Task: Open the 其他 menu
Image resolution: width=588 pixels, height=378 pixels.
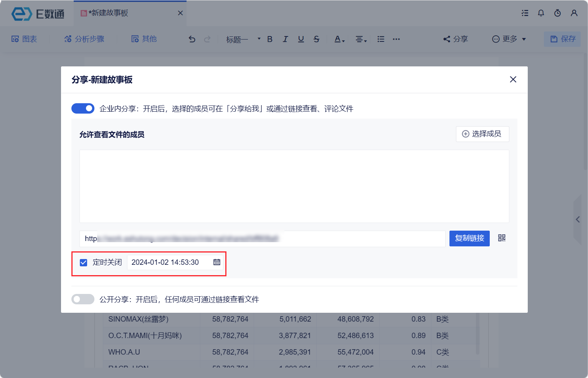Action: [144, 39]
